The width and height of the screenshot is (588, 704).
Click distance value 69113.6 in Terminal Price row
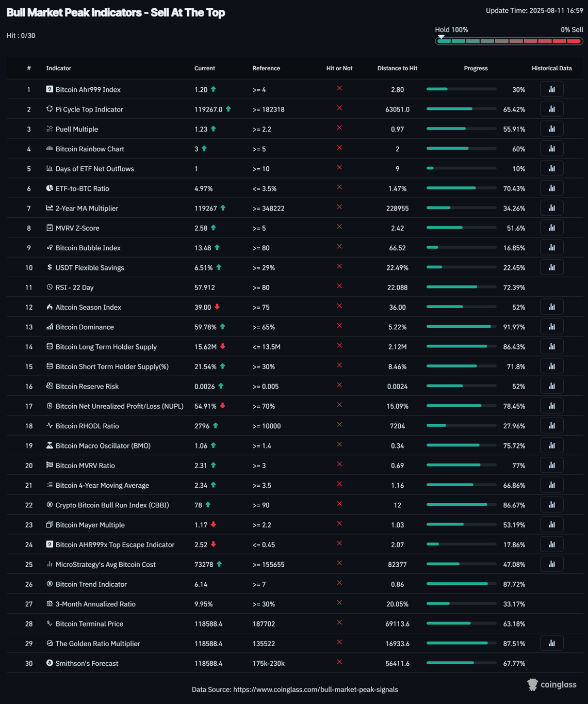click(397, 624)
